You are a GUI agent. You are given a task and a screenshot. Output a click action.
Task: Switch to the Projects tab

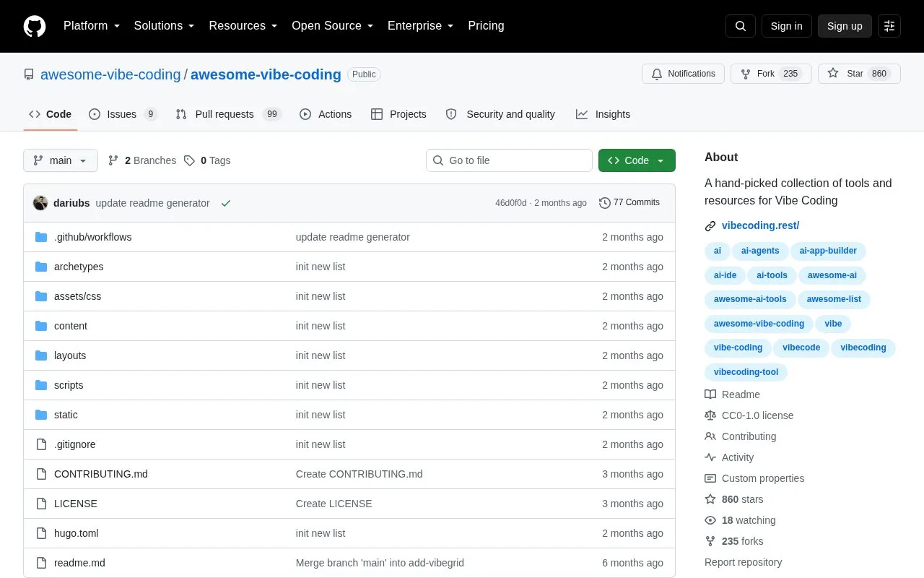[398, 114]
